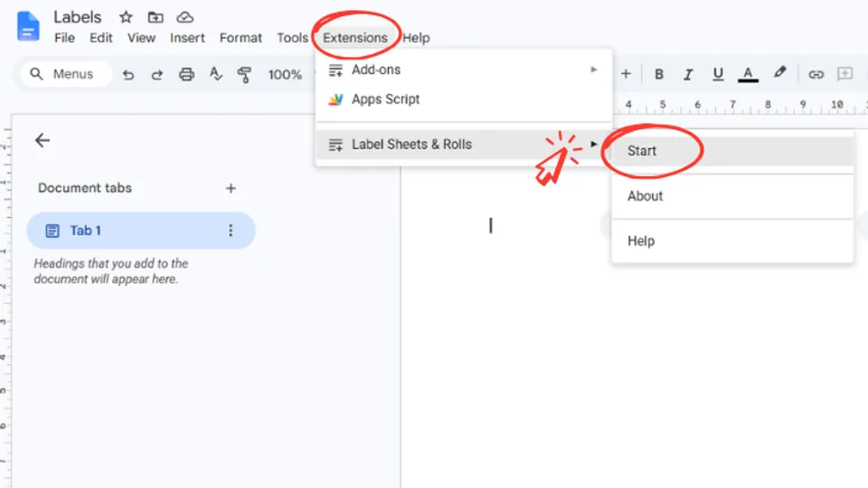The height and width of the screenshot is (488, 868).
Task: Expand Label Sheets & Rolls submenu
Action: [x=464, y=145]
